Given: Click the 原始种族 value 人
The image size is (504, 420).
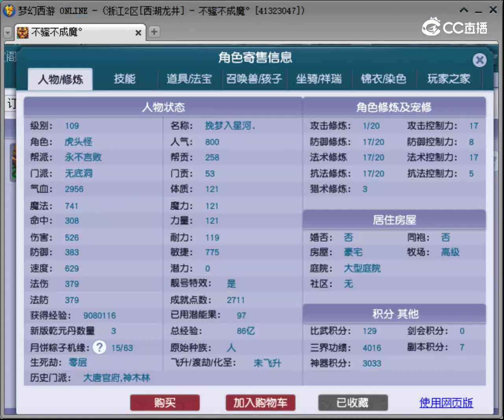Looking at the screenshot, I should point(231,348).
